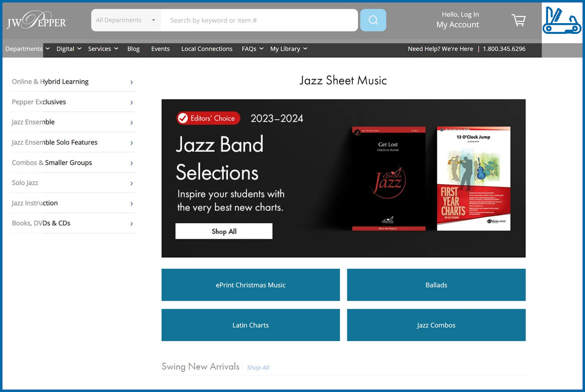Open My Account login link
Viewport: 585px width, 392px height.
(458, 25)
